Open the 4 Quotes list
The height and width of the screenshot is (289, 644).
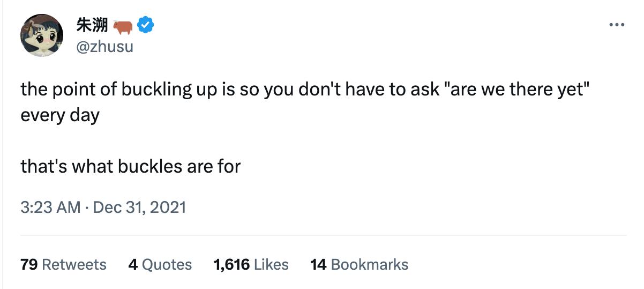tap(160, 264)
